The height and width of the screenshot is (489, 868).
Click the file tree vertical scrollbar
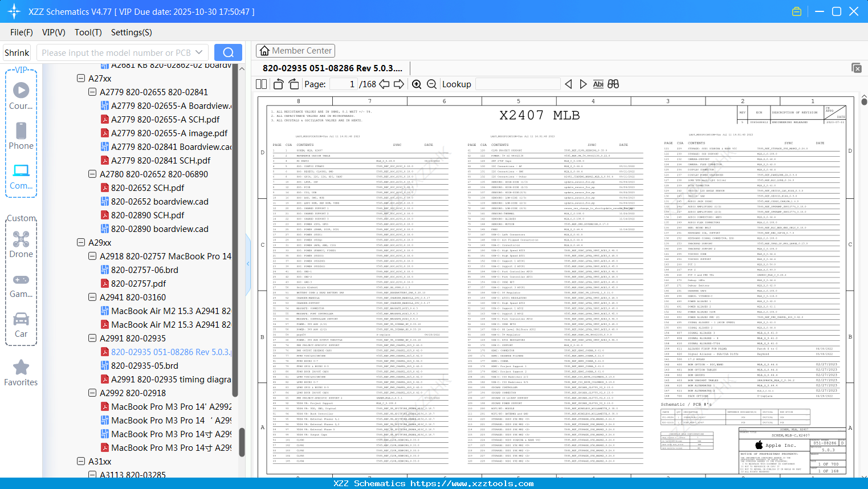tap(242, 443)
